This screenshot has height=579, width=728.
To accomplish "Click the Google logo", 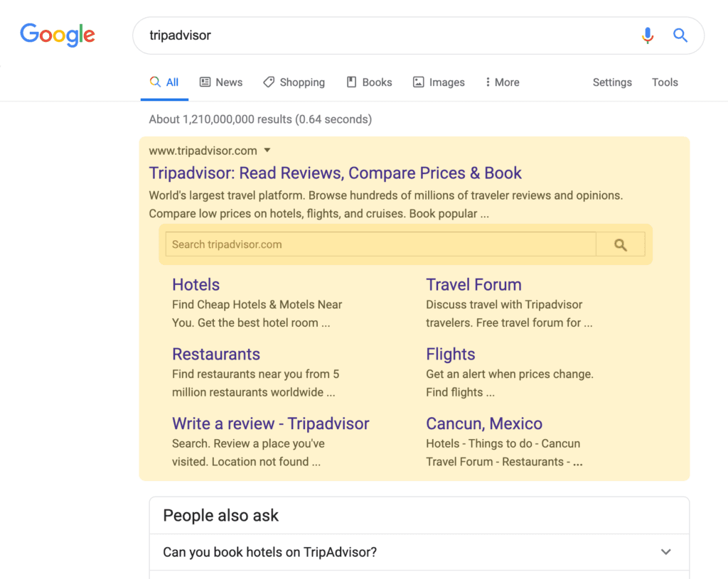I will (x=58, y=36).
